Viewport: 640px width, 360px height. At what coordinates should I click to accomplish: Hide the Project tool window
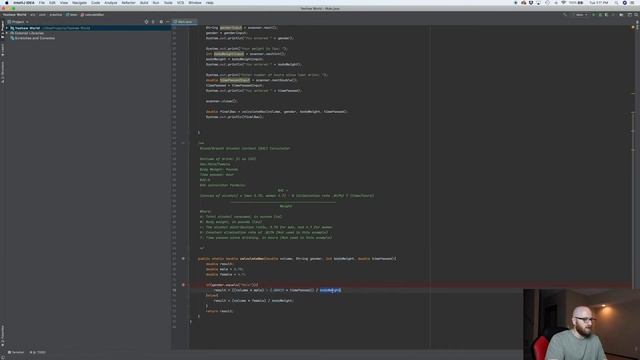pos(167,22)
